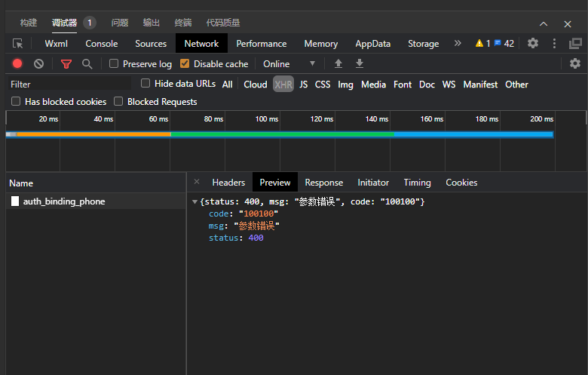Open the AppData tab
The width and height of the screenshot is (588, 375).
pos(372,44)
